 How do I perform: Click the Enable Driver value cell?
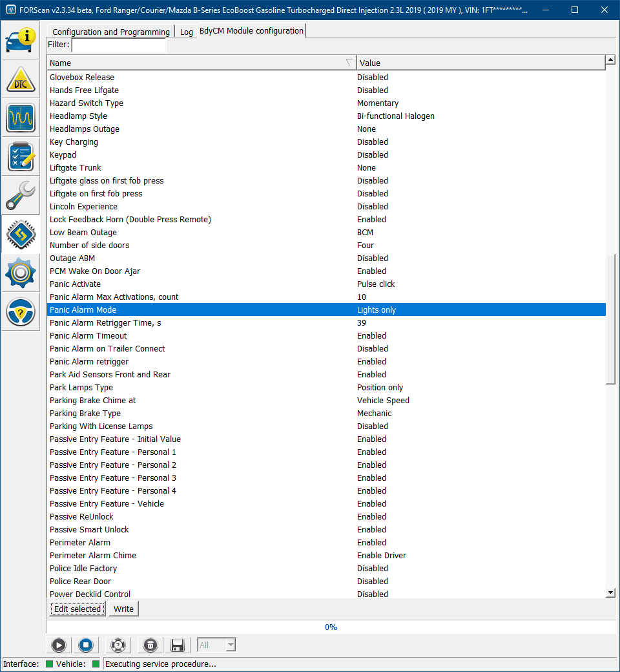pos(382,556)
